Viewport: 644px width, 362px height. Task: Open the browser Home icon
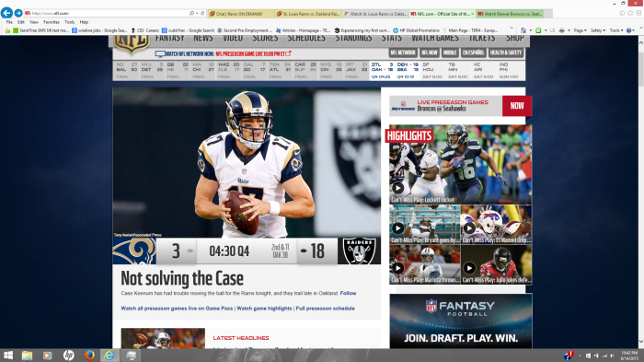tap(622, 13)
